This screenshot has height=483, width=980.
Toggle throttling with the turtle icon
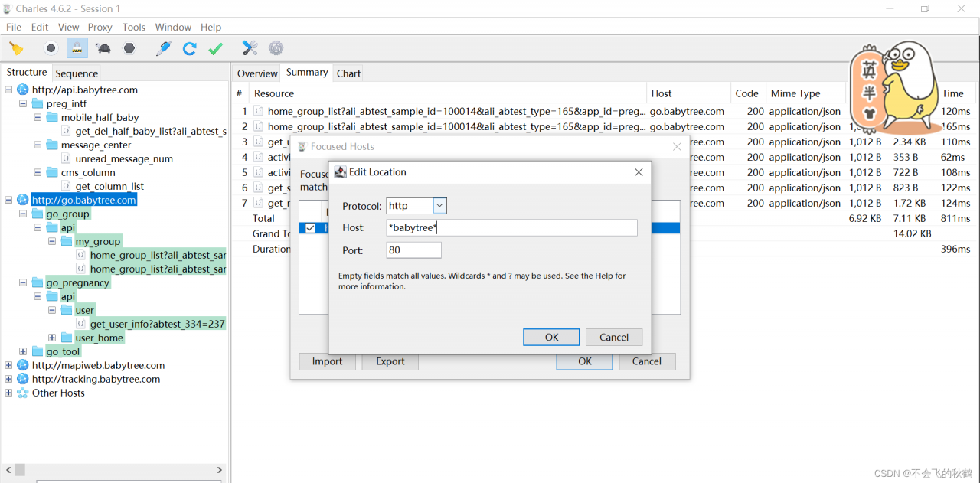coord(103,48)
